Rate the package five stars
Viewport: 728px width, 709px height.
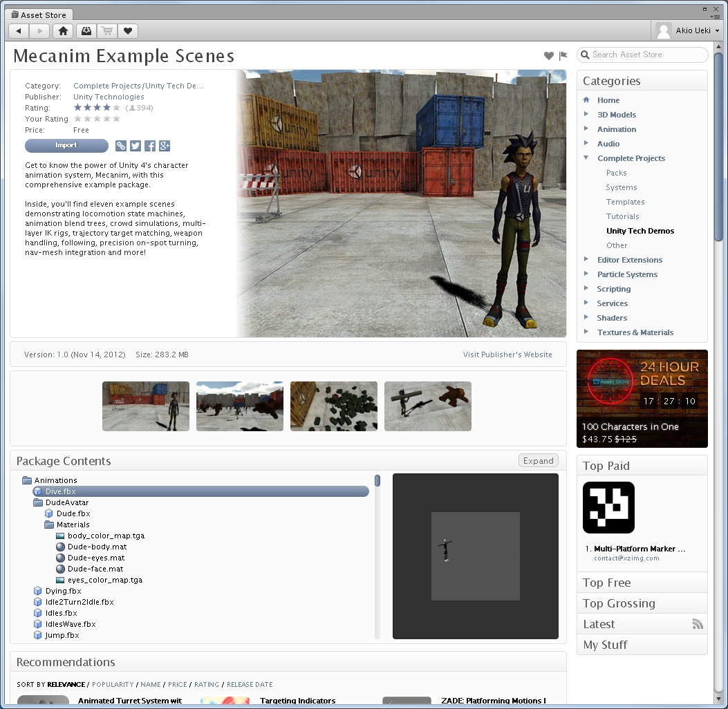[117, 119]
